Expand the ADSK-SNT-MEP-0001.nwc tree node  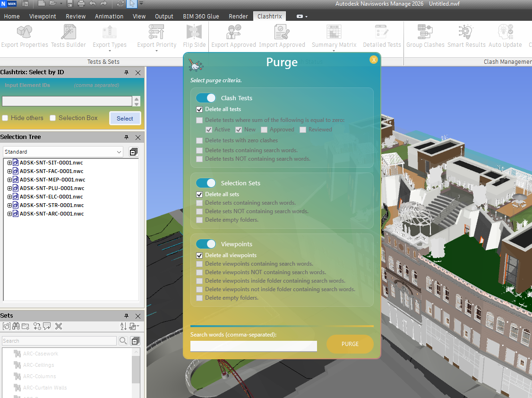point(9,180)
